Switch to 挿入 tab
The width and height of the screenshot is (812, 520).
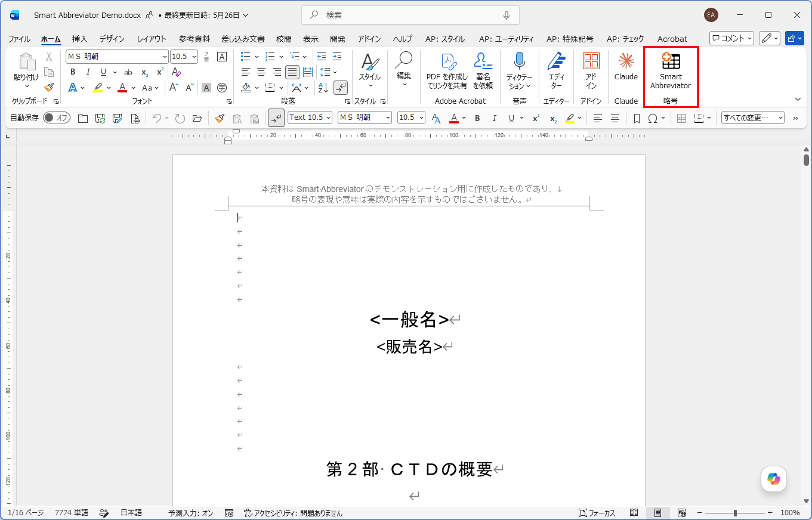point(79,39)
